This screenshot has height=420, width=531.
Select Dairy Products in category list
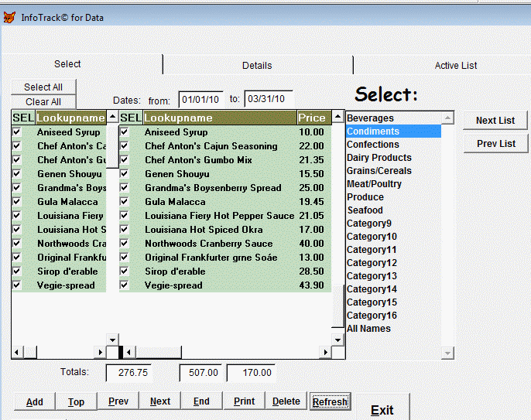click(379, 158)
